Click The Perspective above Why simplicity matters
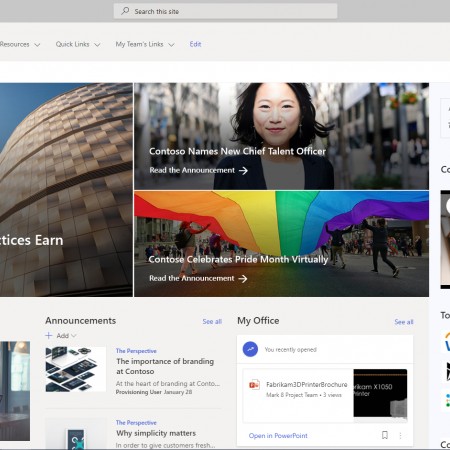This screenshot has height=450, width=450. (136, 422)
